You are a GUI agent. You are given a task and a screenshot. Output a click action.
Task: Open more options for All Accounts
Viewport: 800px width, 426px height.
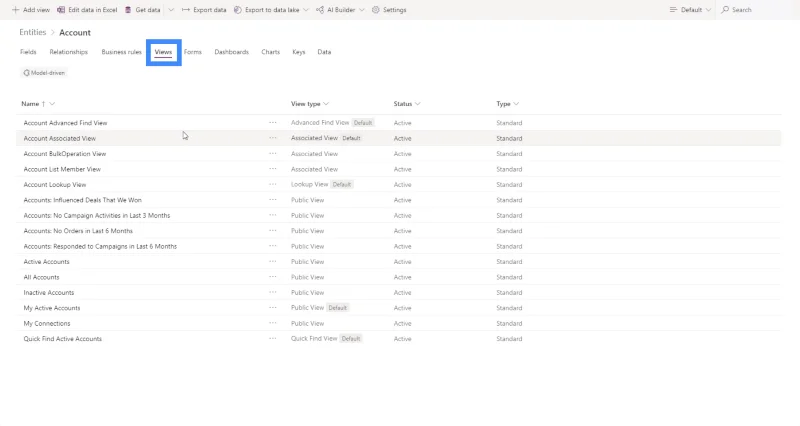tap(273, 277)
